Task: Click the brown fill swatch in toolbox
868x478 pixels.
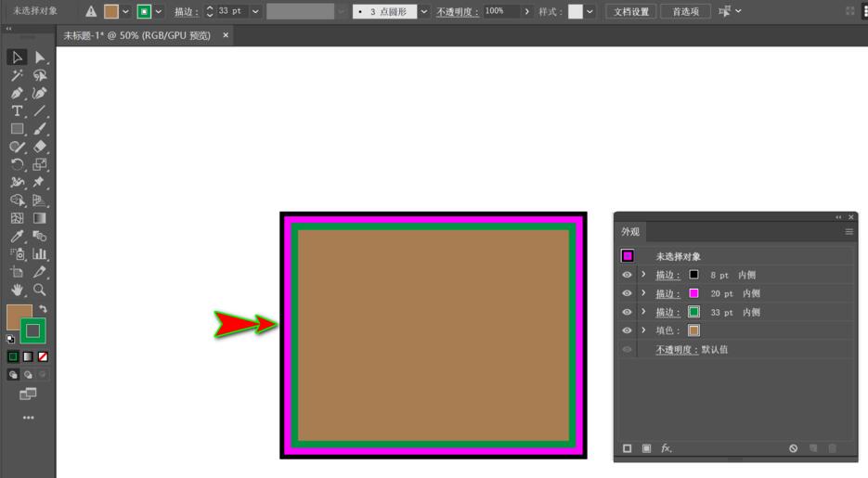Action: tap(19, 316)
